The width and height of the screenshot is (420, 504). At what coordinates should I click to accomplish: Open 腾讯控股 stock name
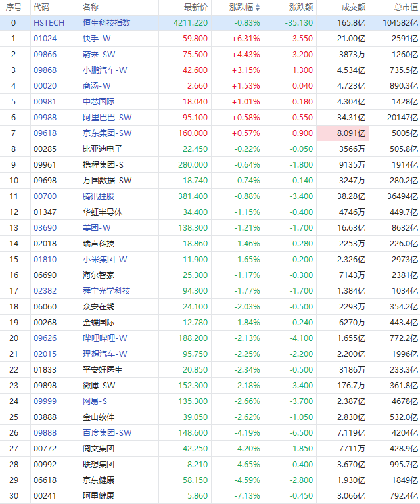[x=99, y=196]
